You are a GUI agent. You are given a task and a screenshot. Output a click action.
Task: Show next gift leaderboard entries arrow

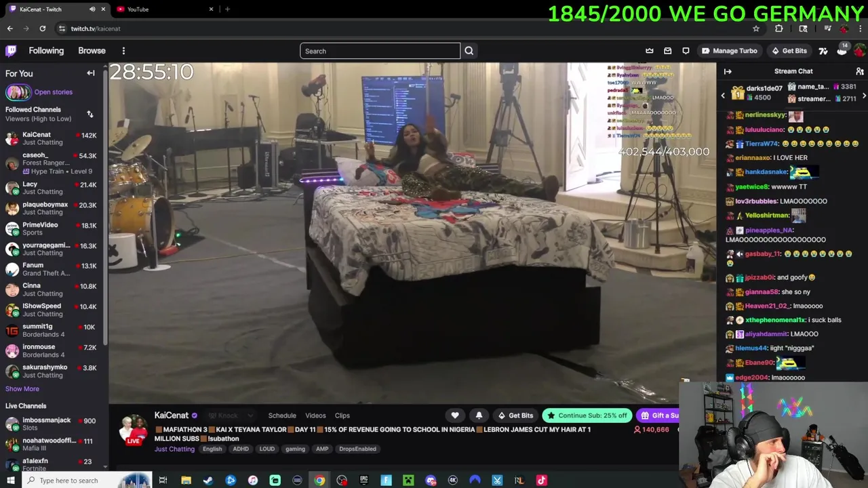tap(864, 96)
